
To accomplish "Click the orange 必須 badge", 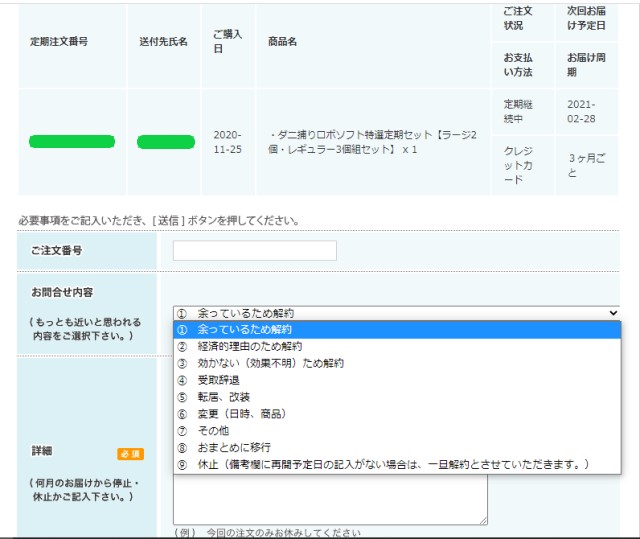I will coord(130,453).
